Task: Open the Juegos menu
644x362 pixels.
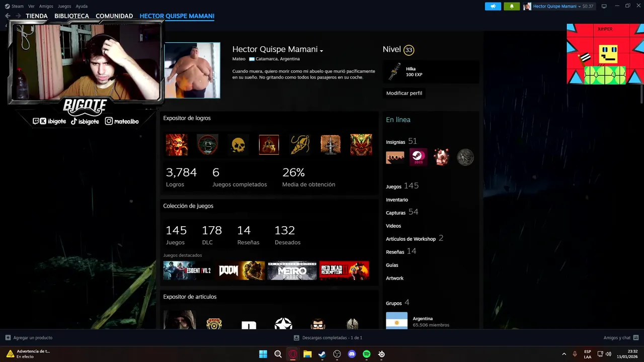Action: (x=64, y=6)
